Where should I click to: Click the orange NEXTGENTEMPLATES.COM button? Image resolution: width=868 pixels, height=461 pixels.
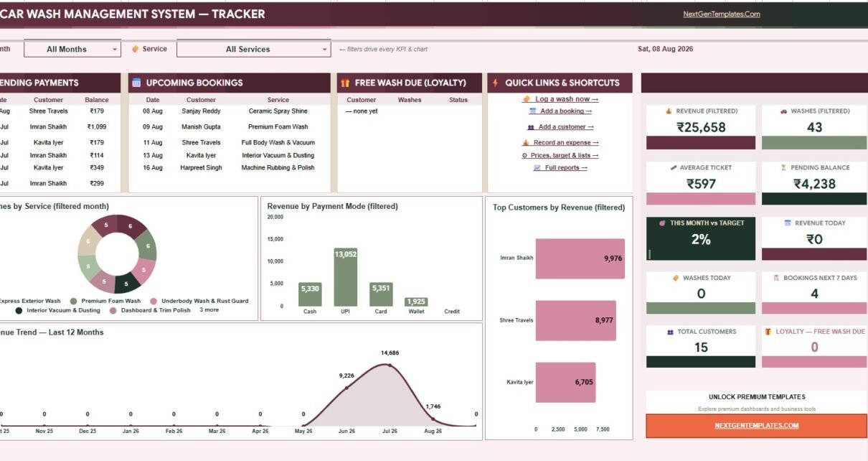tap(756, 426)
